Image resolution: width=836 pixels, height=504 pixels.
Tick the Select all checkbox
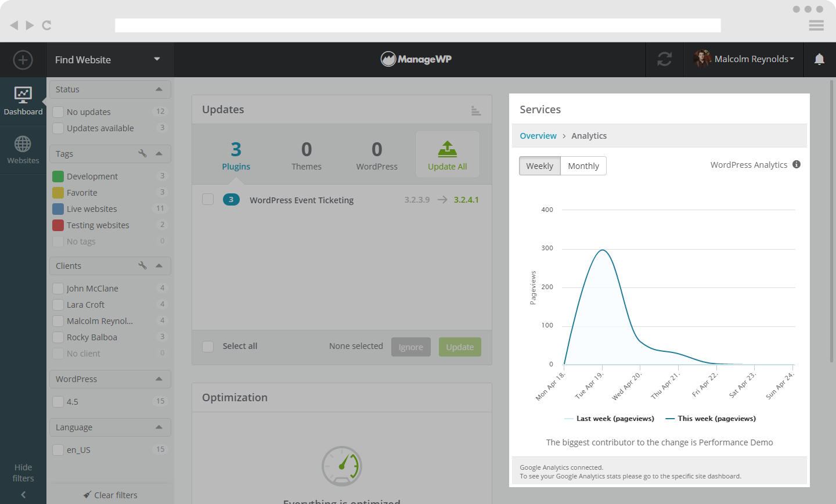click(208, 346)
